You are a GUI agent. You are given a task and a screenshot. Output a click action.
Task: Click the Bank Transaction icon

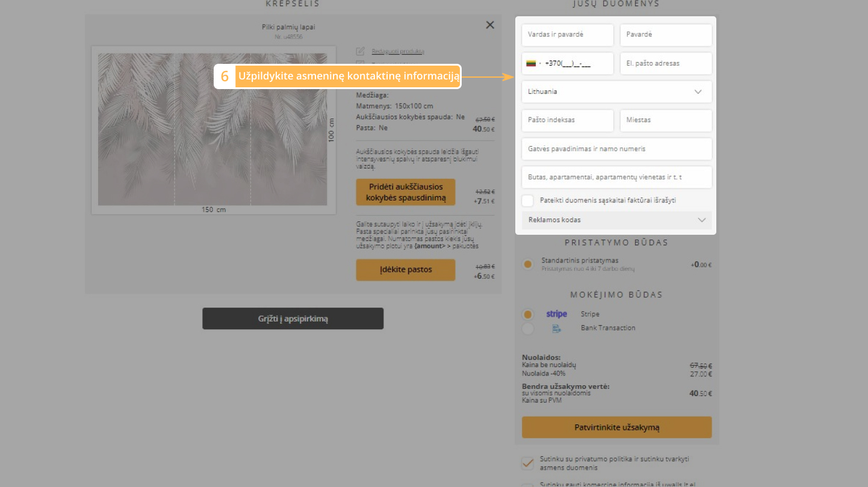(556, 328)
